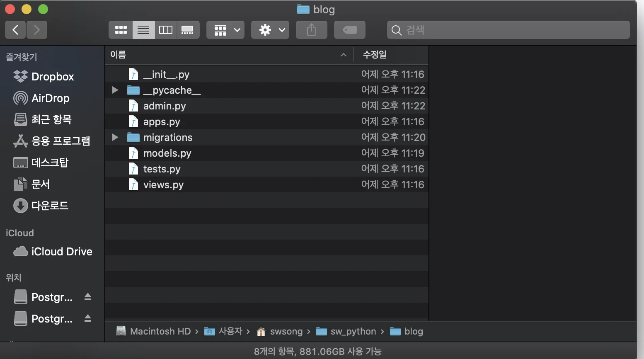
Task: Switch to gallery view mode
Action: click(188, 30)
